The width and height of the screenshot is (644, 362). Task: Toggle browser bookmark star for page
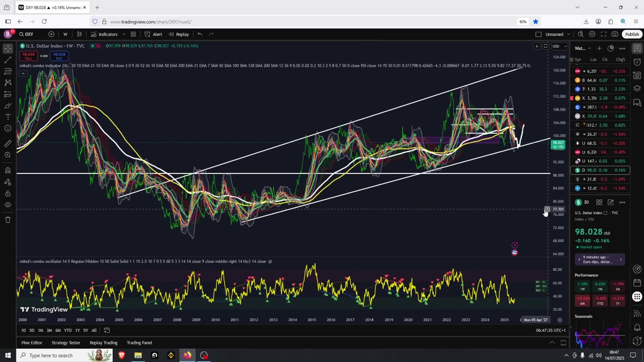click(536, 22)
